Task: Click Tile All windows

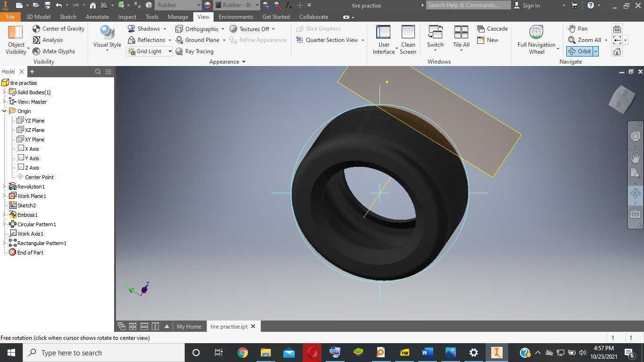Action: click(461, 39)
